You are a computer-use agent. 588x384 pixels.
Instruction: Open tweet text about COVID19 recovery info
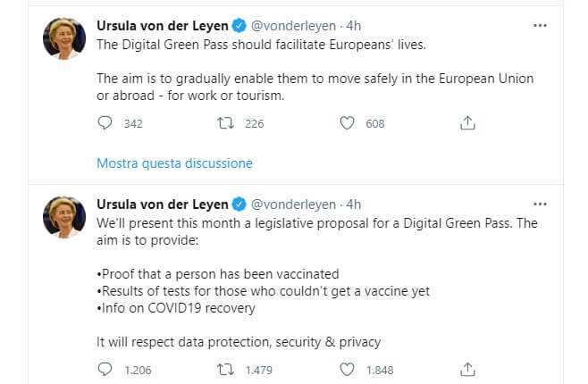pyautogui.click(x=178, y=309)
